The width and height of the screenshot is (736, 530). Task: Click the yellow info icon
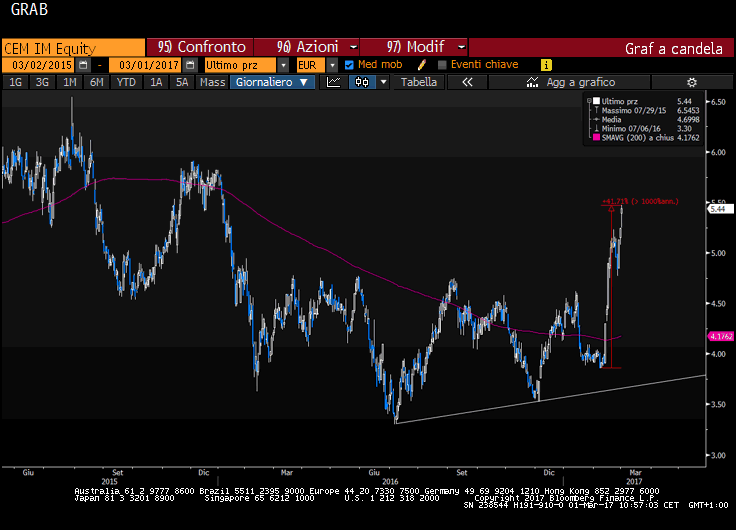point(546,65)
